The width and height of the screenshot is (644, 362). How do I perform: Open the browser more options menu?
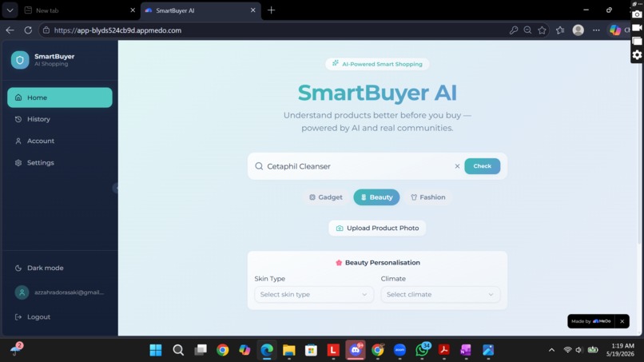click(x=596, y=30)
